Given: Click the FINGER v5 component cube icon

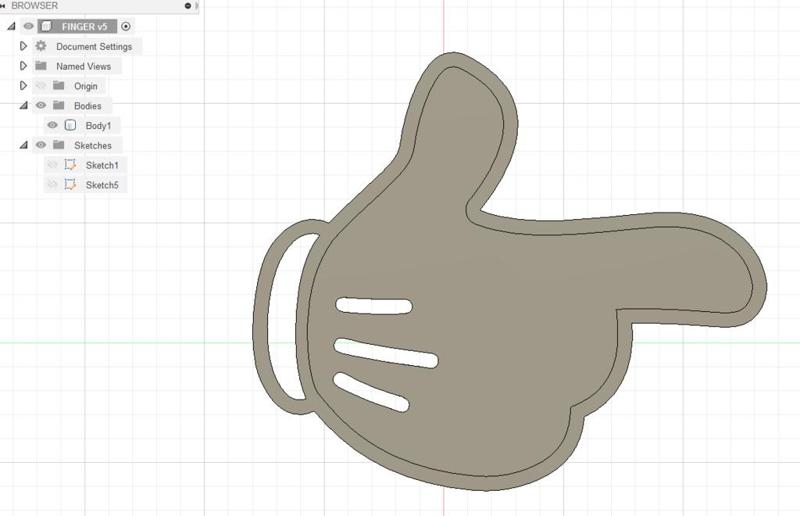Looking at the screenshot, I should pyautogui.click(x=46, y=26).
